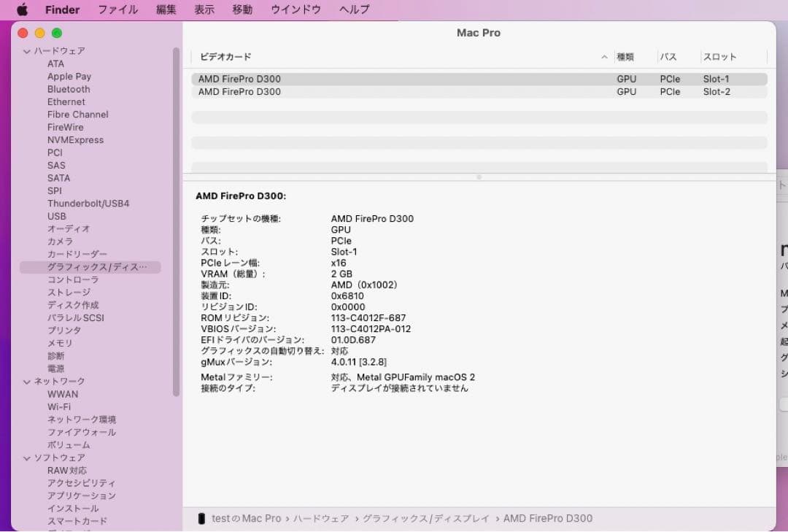
Task: Open the ウインドウ menu
Action: (295, 9)
